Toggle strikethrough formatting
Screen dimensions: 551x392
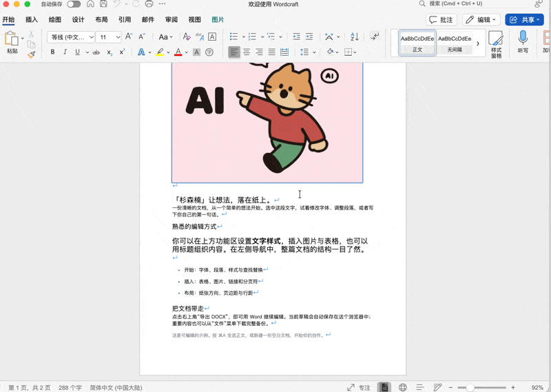tap(96, 52)
